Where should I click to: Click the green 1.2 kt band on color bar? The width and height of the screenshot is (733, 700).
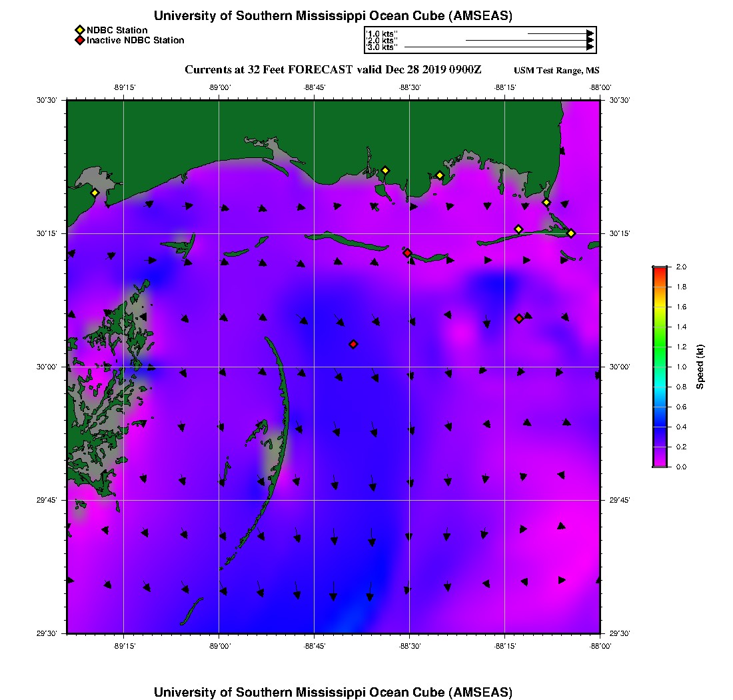click(660, 347)
